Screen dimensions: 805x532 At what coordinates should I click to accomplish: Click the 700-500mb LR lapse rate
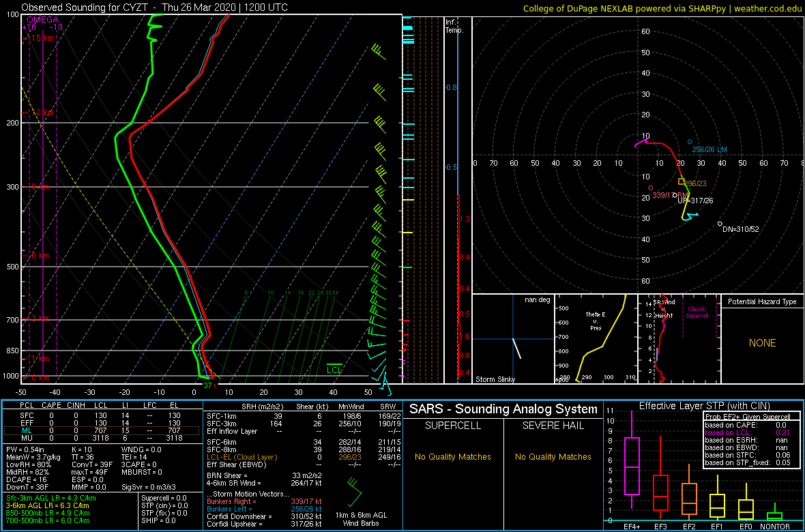coord(48,520)
